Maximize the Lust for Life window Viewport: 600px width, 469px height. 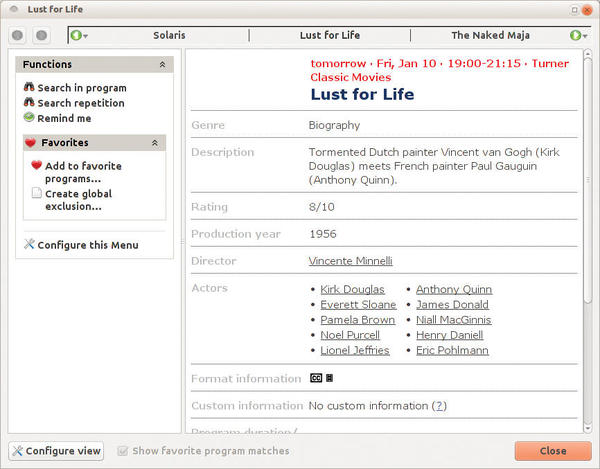click(574, 10)
